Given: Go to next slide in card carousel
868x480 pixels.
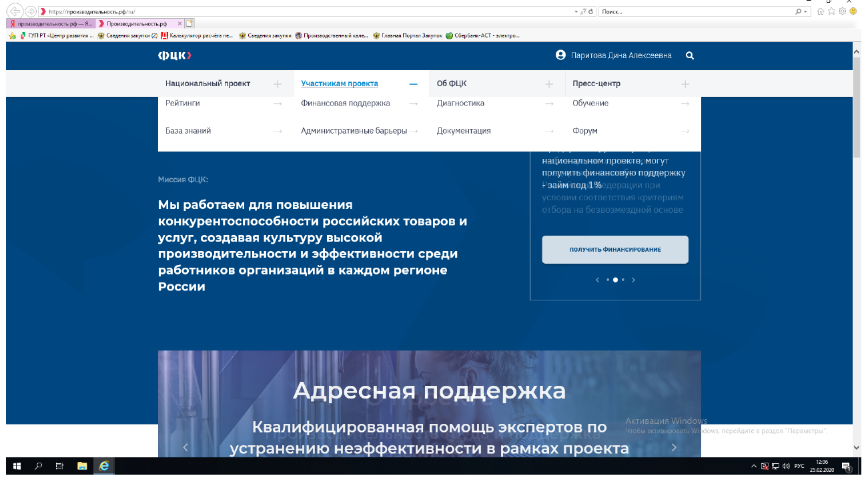Looking at the screenshot, I should tap(633, 280).
